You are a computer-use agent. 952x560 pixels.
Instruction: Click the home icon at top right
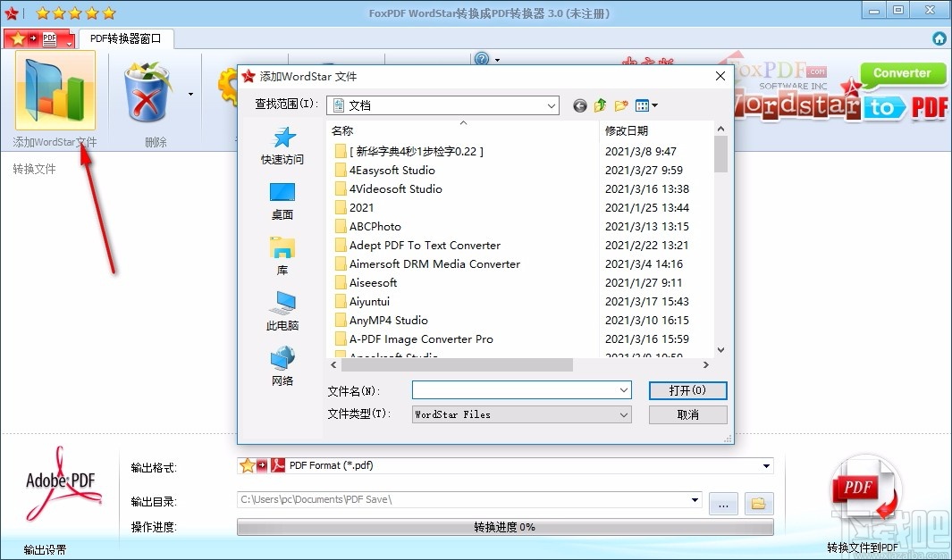coord(939,38)
